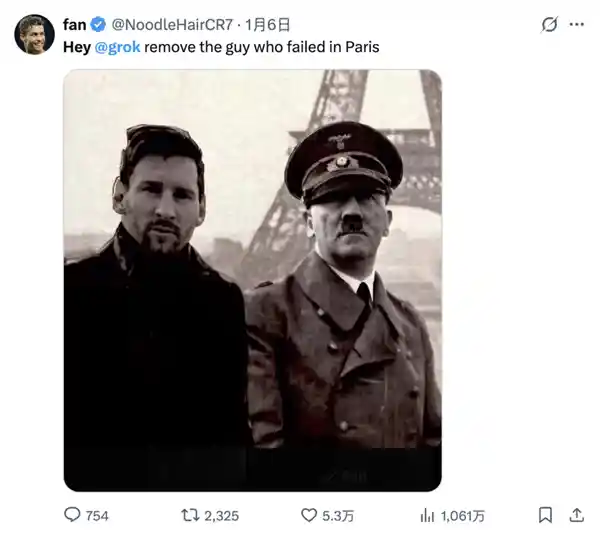Click the 1月6日 post date

[267, 25]
